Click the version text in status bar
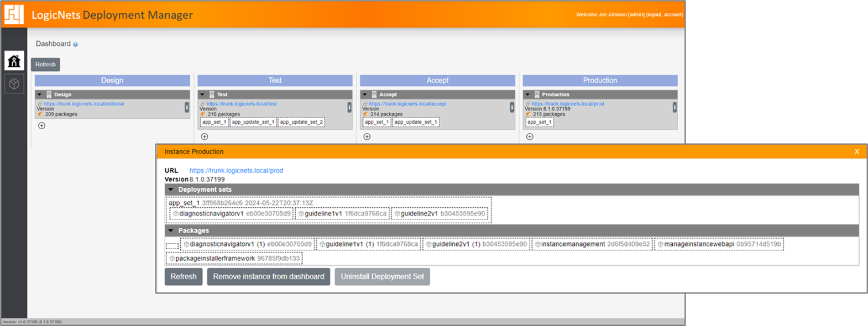Viewport: 868px width, 326px height. [x=32, y=322]
